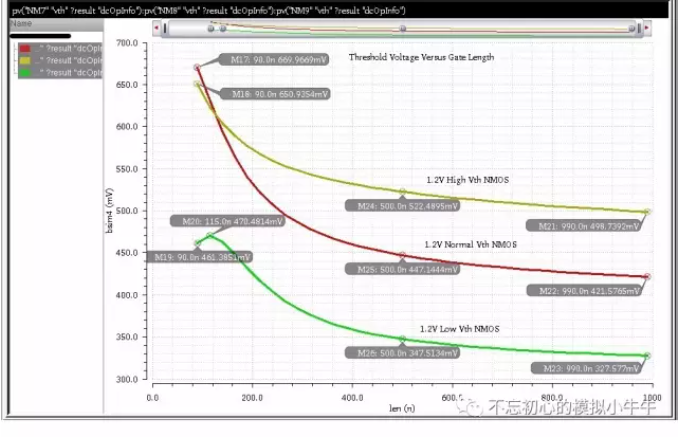Select the yellow trace legend entry
Image resolution: width=678 pixels, height=438 pixels.
(60, 60)
